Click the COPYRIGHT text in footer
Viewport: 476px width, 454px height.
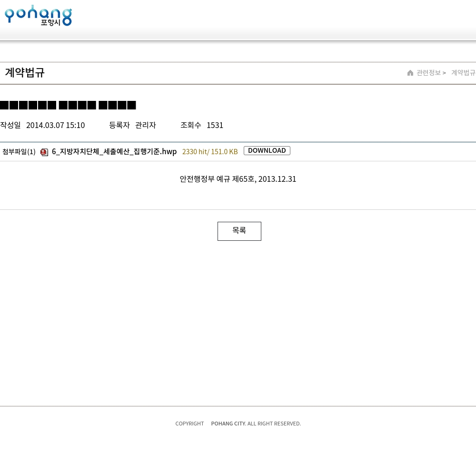[189, 424]
